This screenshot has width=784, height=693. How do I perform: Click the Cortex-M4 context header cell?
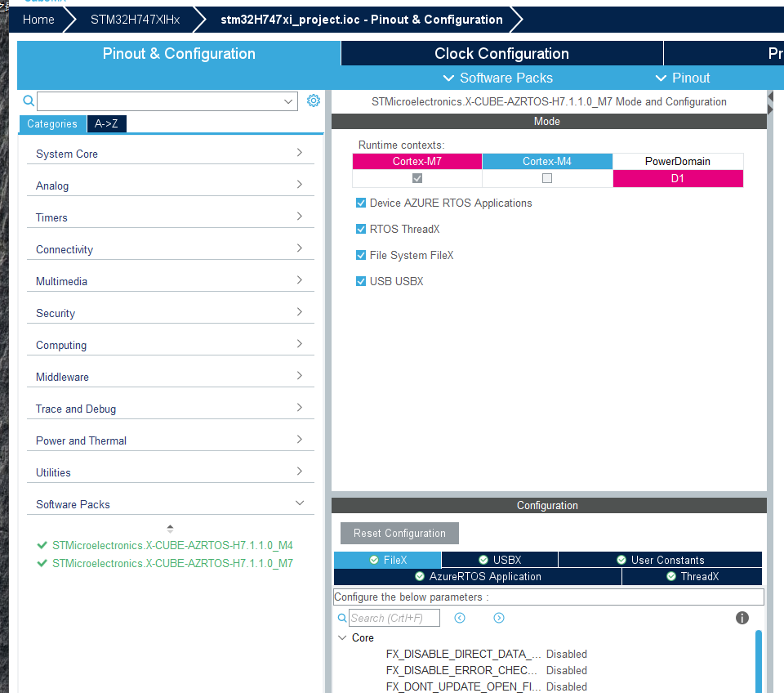click(547, 161)
